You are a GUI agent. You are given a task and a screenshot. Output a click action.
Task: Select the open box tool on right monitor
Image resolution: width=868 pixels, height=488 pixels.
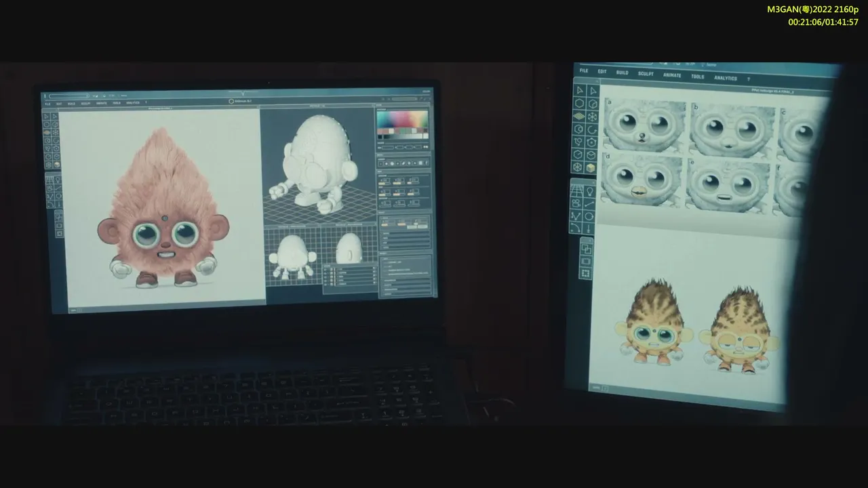pyautogui.click(x=593, y=155)
